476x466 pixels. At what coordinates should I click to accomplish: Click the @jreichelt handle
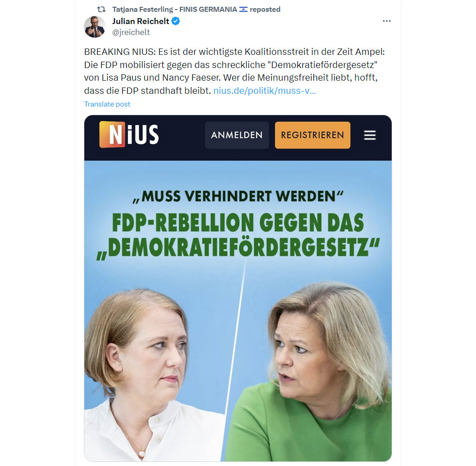point(131,32)
